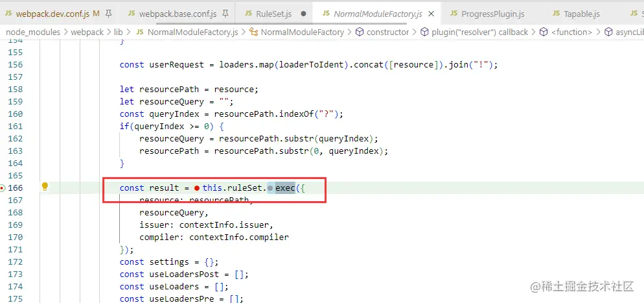Click the JS icon on ProgressPlugin.js tab
The height and width of the screenshot is (303, 644).
454,13
